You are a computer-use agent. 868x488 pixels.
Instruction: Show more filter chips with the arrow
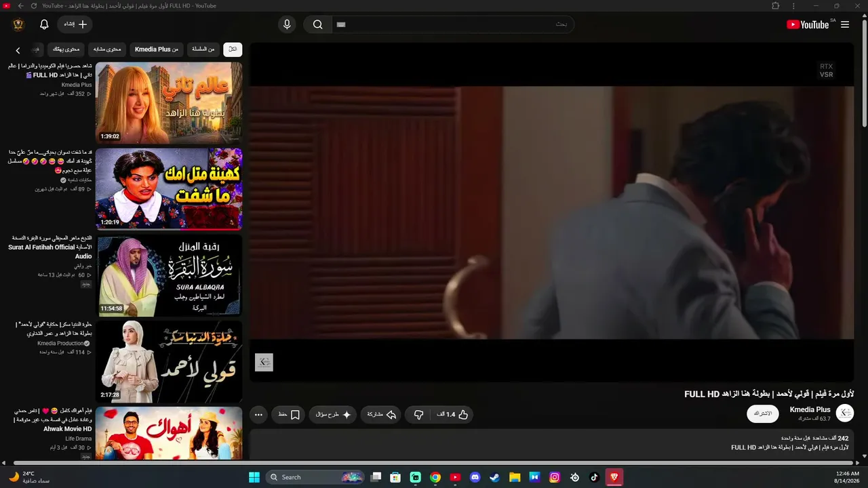tap(18, 50)
